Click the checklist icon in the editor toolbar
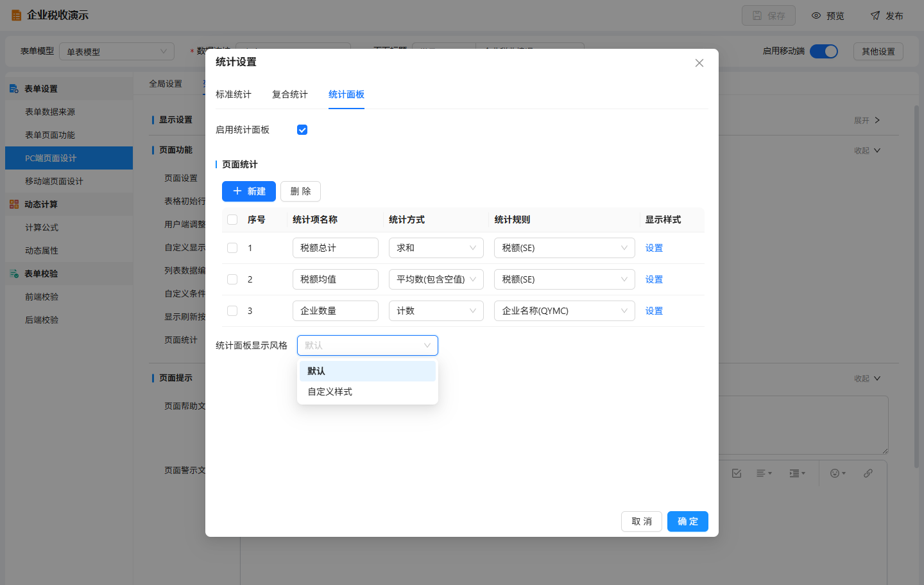This screenshot has height=585, width=924. pos(737,473)
